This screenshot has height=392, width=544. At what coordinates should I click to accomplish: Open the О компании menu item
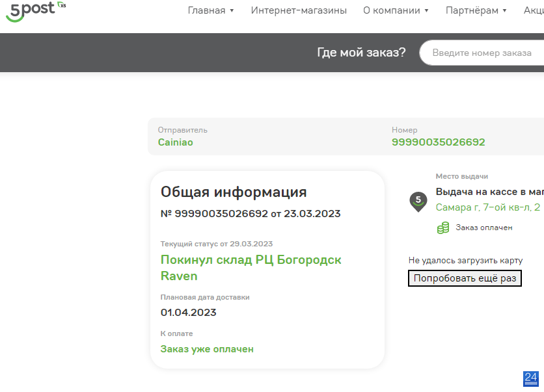pyautogui.click(x=391, y=10)
